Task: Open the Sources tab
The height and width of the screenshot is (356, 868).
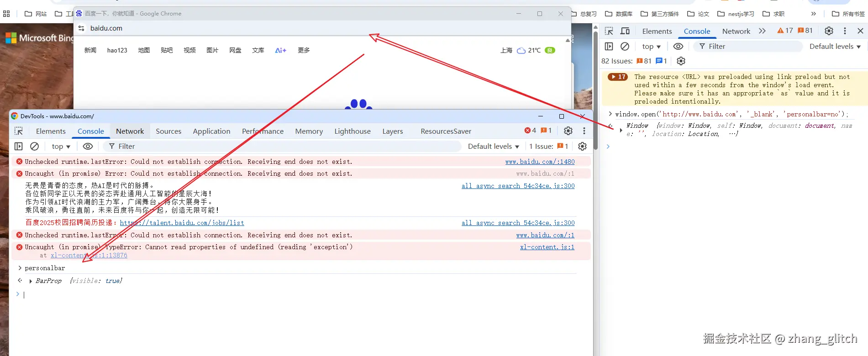Action: 168,131
